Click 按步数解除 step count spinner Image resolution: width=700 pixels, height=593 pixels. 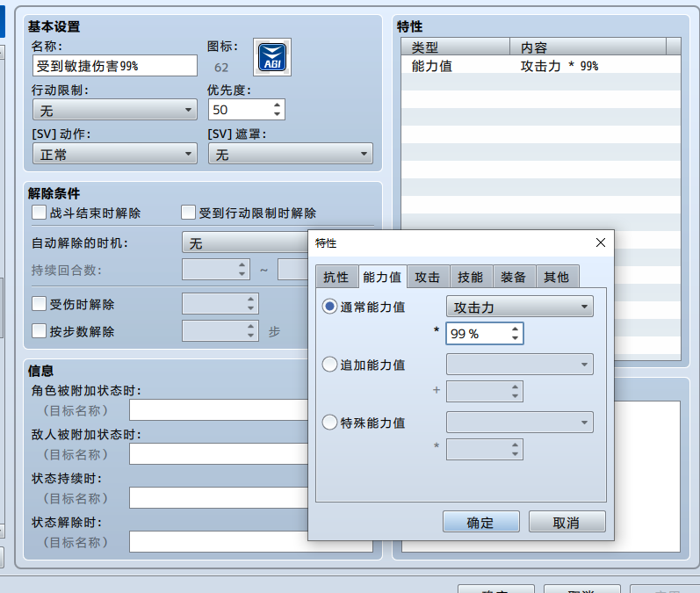pyautogui.click(x=220, y=331)
